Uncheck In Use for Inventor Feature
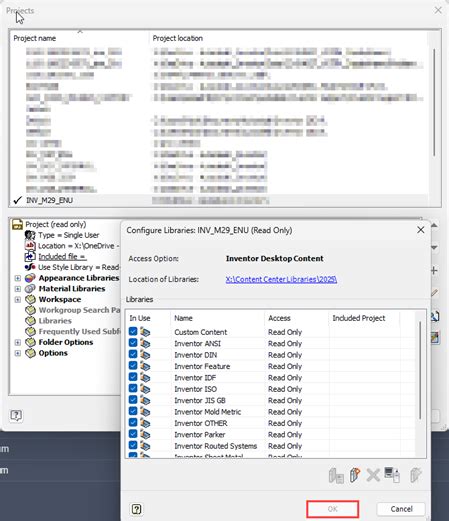 (x=133, y=365)
